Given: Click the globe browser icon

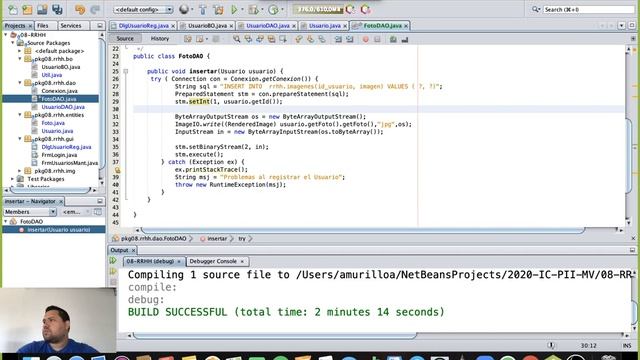Looking at the screenshot, I should 184,9.
